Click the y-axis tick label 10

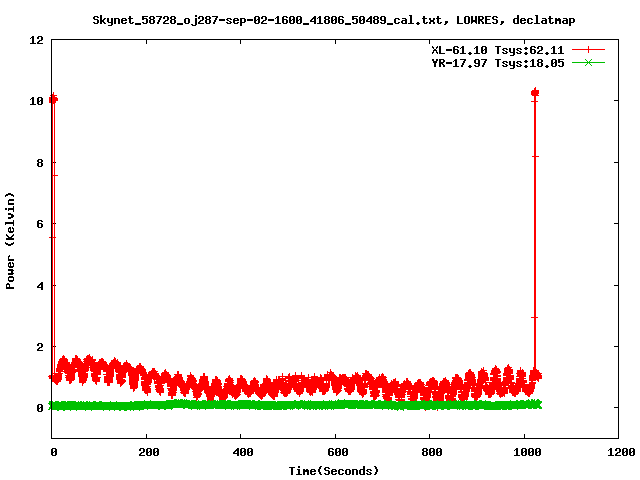coord(36,101)
